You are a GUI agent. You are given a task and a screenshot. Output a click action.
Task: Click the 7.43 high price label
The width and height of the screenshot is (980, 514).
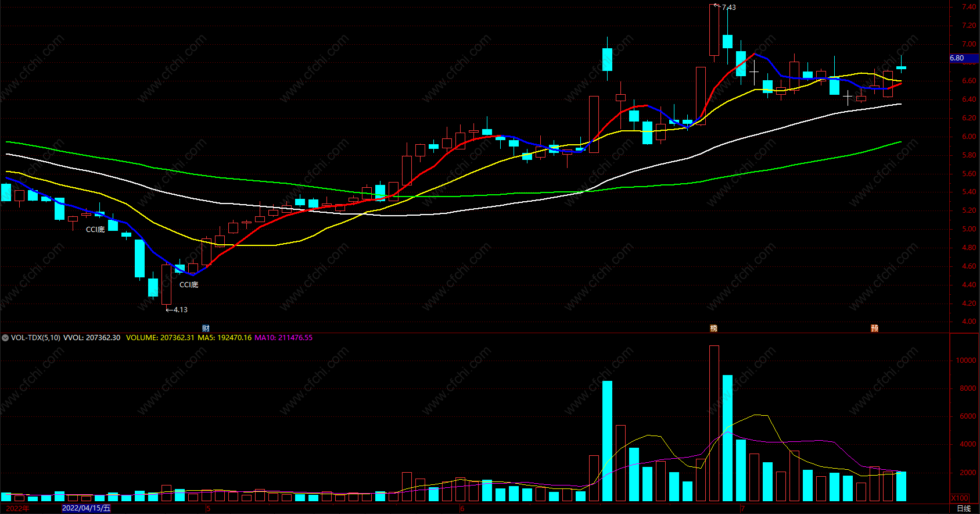coord(728,8)
